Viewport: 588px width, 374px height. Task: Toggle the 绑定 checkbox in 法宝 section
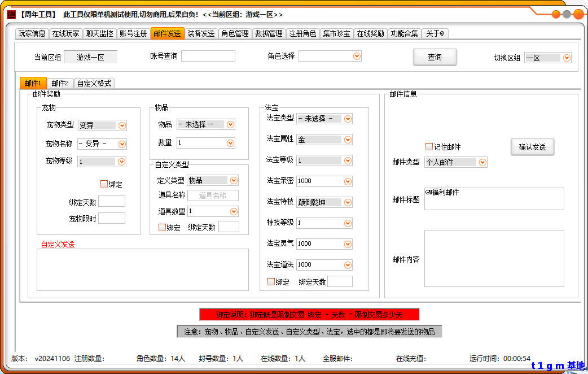coord(271,282)
